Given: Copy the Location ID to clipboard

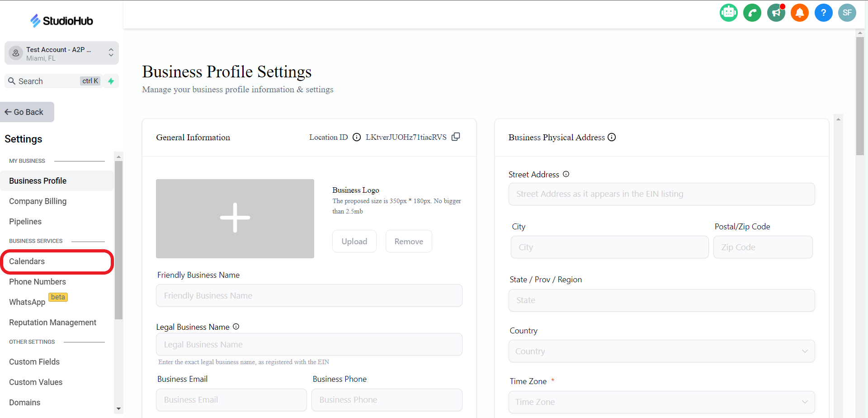Looking at the screenshot, I should [x=456, y=137].
